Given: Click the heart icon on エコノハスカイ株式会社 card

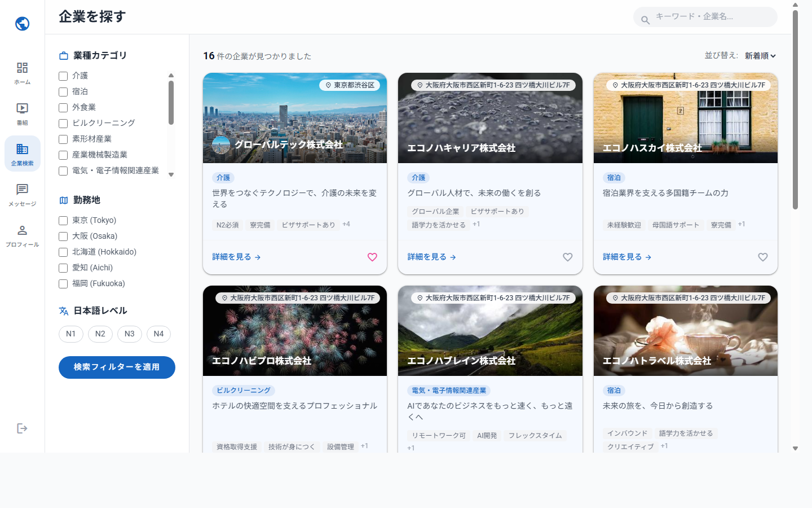Looking at the screenshot, I should pyautogui.click(x=762, y=257).
